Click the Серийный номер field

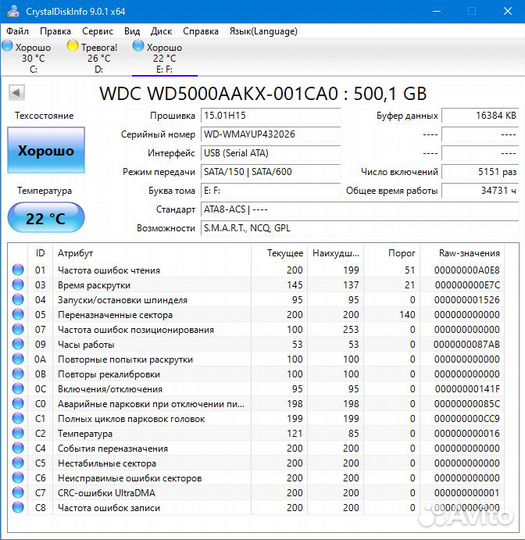click(x=271, y=134)
